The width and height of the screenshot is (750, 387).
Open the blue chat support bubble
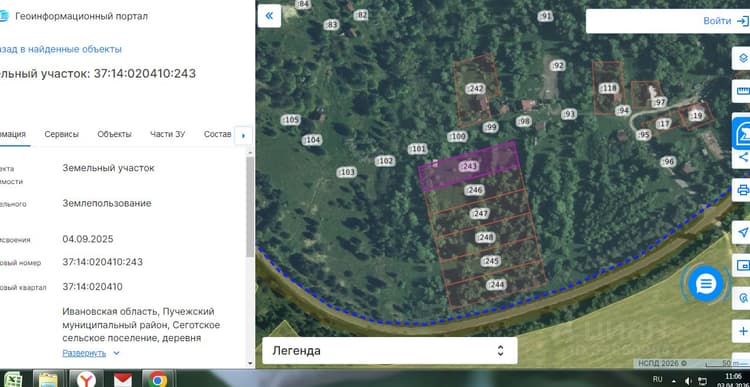coord(706,285)
